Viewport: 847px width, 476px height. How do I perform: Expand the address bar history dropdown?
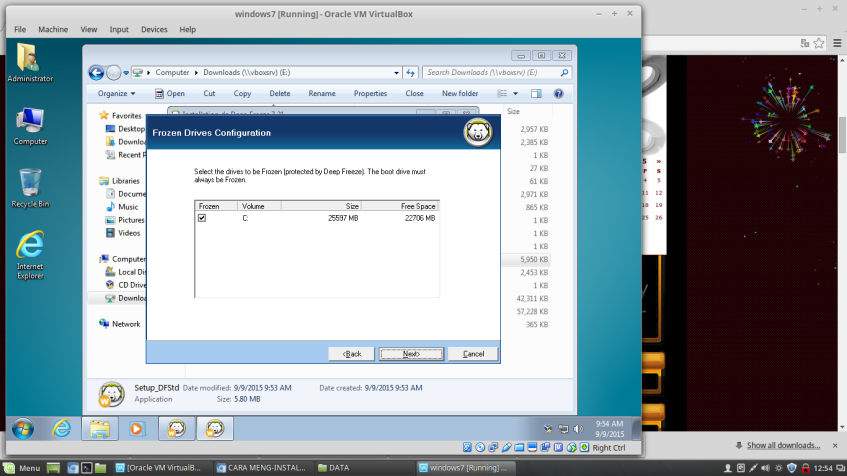[396, 72]
